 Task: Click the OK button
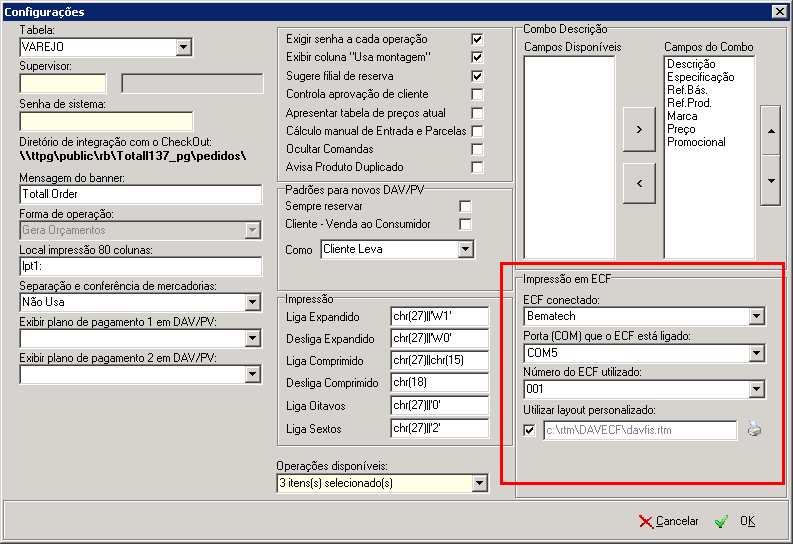tap(735, 521)
